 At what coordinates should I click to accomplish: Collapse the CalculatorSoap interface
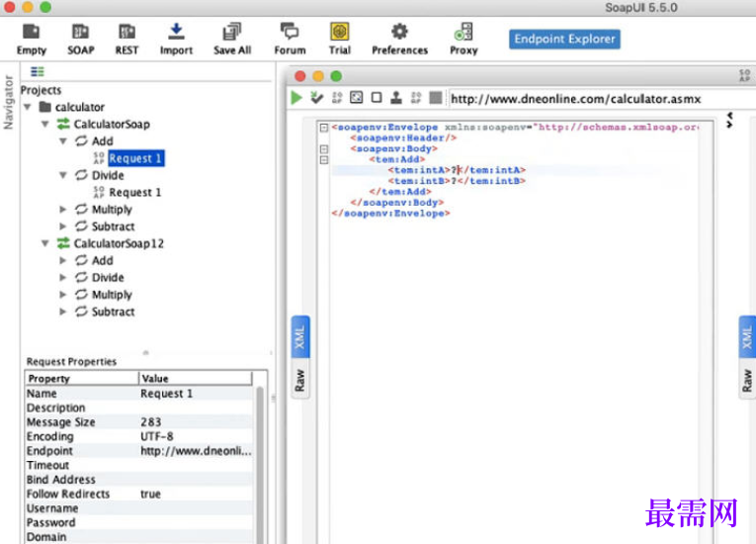[x=45, y=124]
